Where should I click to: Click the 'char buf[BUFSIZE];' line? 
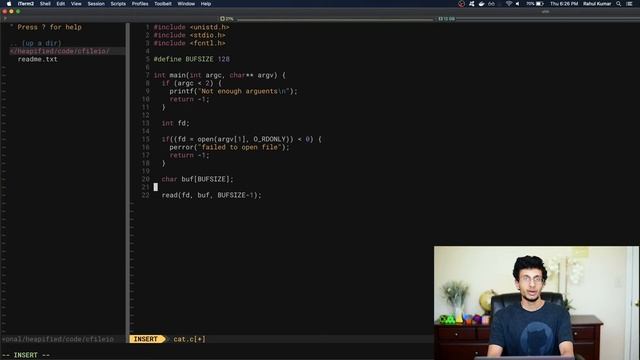click(x=198, y=179)
